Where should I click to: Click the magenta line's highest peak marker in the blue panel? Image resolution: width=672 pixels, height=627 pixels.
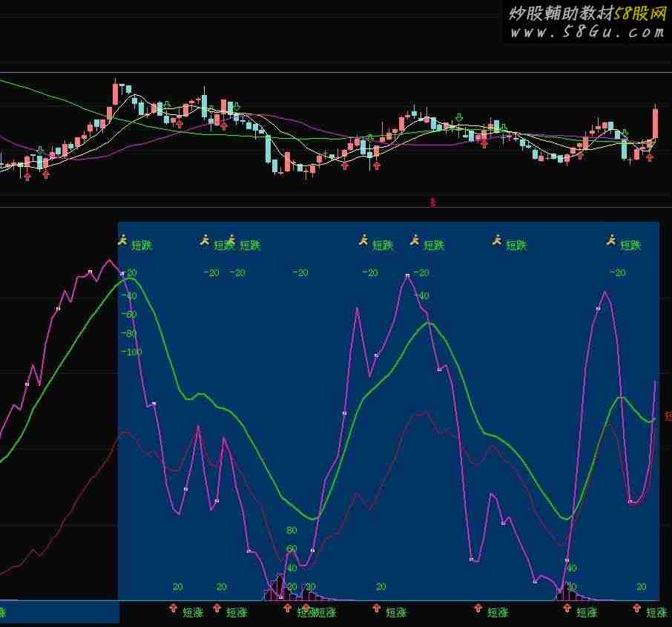click(x=407, y=275)
